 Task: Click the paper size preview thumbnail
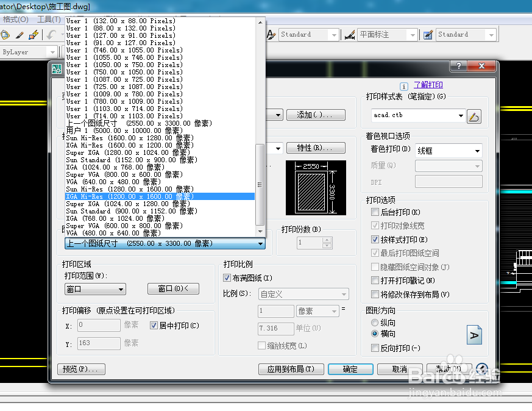point(316,188)
